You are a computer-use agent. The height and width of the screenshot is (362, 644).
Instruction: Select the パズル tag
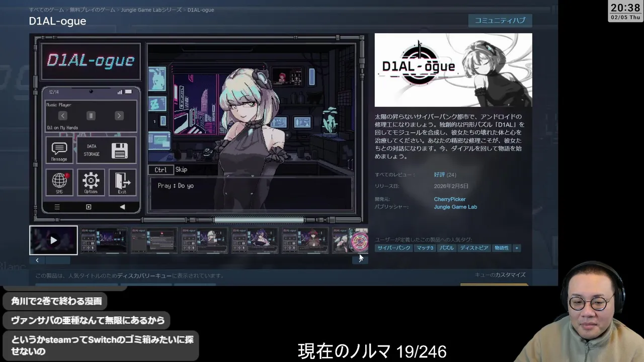[x=446, y=248]
